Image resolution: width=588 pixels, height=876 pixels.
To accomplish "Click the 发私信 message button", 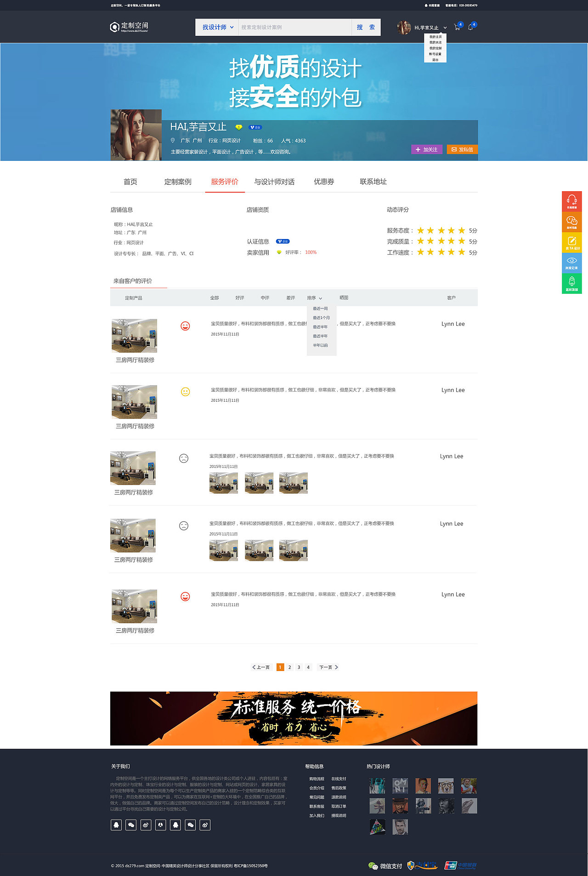I will 462,149.
